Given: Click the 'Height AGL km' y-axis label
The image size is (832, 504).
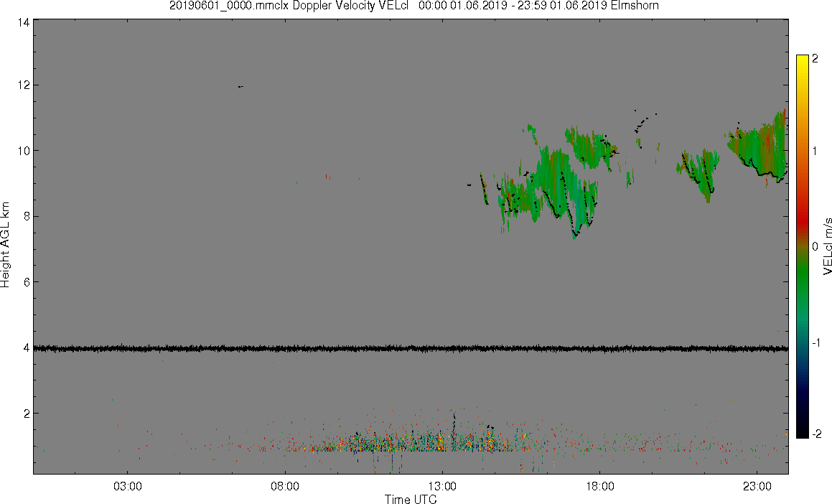Looking at the screenshot, I should [x=5, y=245].
